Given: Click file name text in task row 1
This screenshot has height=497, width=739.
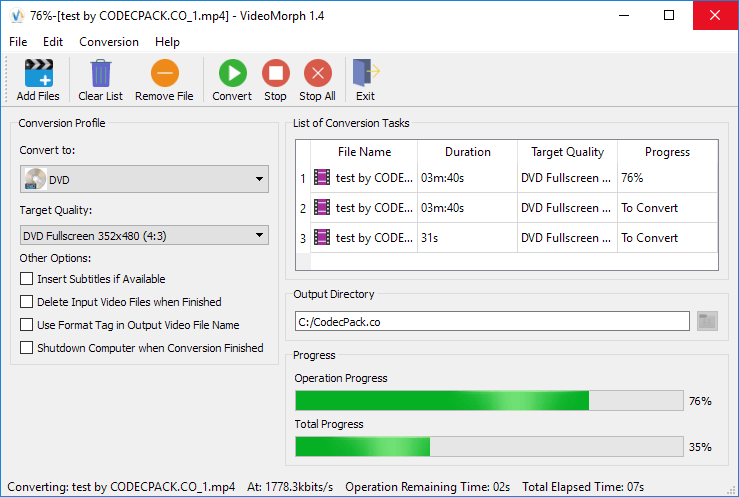Looking at the screenshot, I should point(374,178).
